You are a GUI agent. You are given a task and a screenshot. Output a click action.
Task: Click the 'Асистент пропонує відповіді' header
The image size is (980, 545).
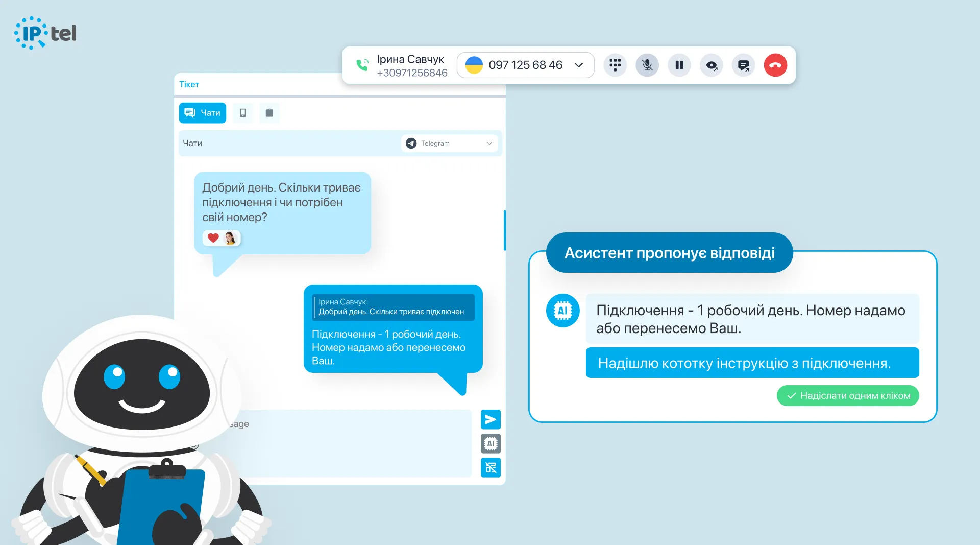(x=669, y=253)
